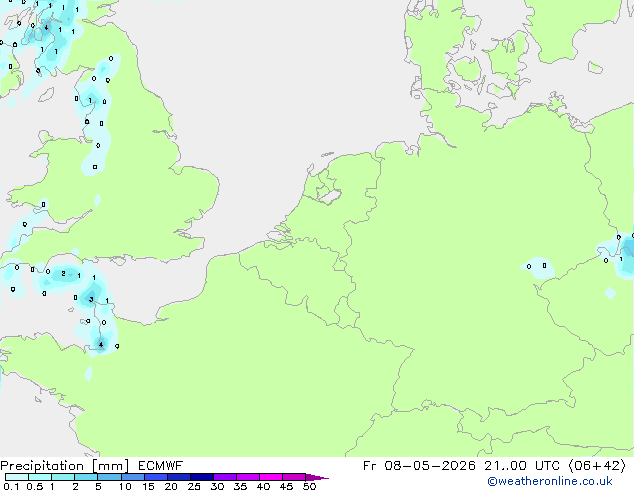Select the 0.1–0.5 mm legend swatch
The height and width of the screenshot is (490, 634).
point(17,477)
